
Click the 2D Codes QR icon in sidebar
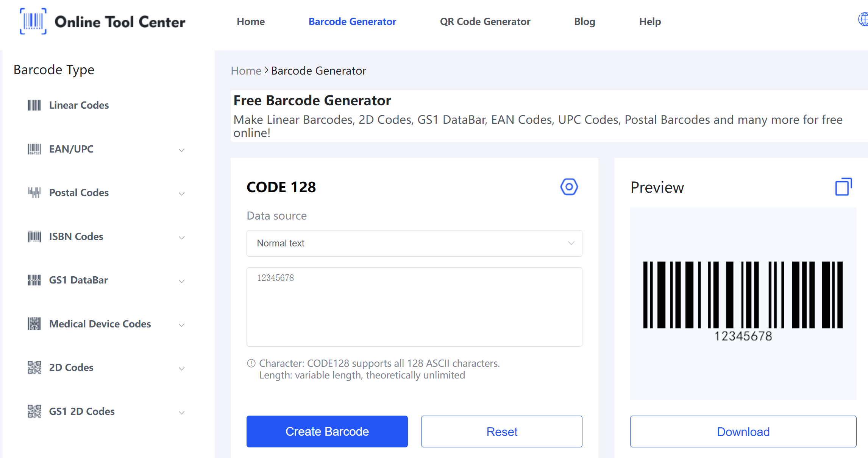click(x=33, y=367)
